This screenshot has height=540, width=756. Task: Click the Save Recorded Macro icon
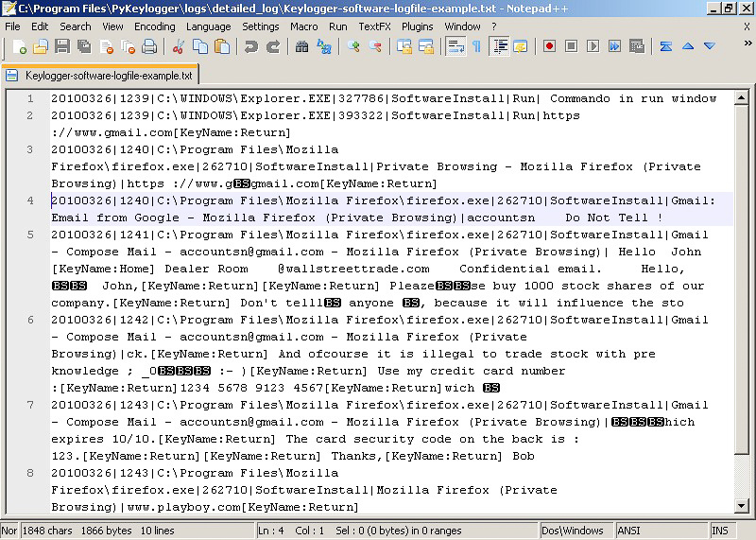point(637,46)
